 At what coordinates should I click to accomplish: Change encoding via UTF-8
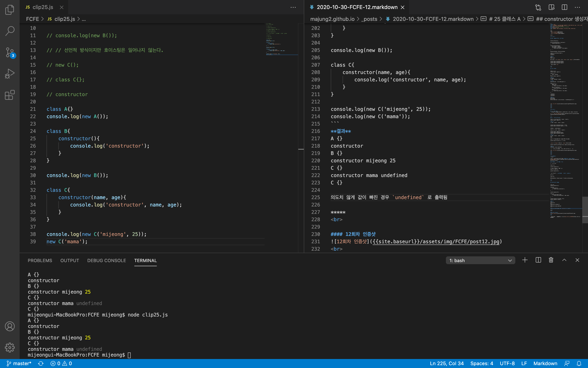[x=507, y=363]
